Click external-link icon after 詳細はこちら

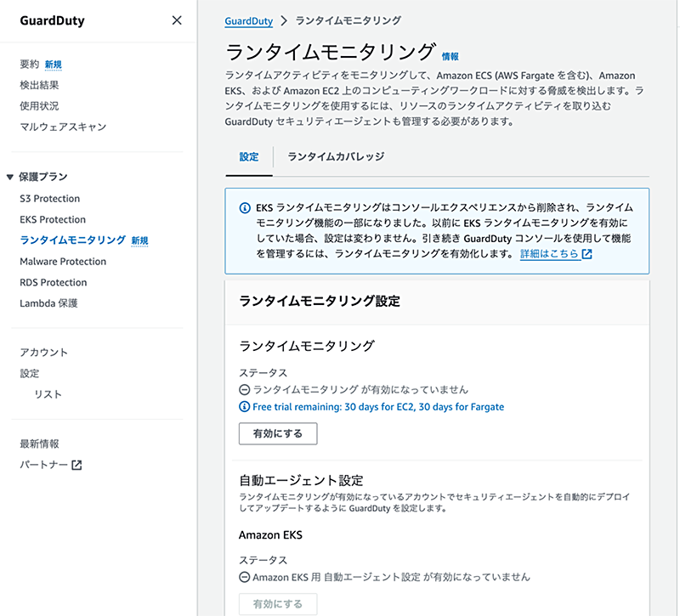pos(586,254)
